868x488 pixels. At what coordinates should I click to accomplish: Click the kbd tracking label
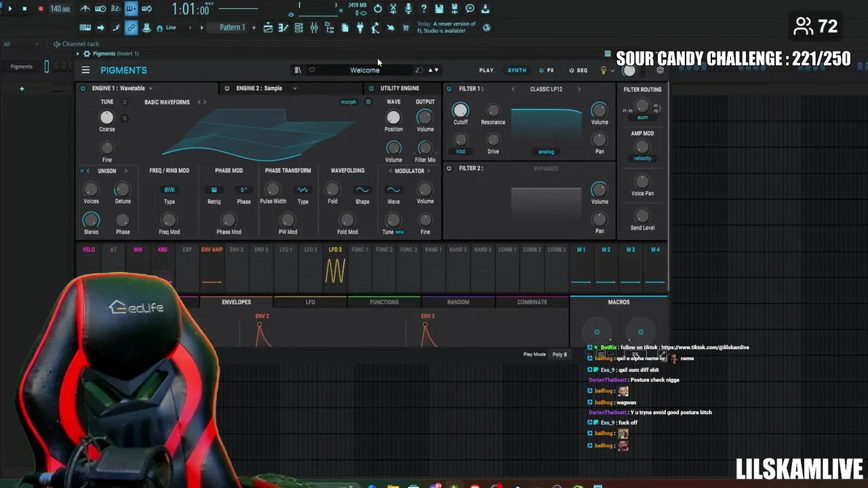tap(460, 152)
